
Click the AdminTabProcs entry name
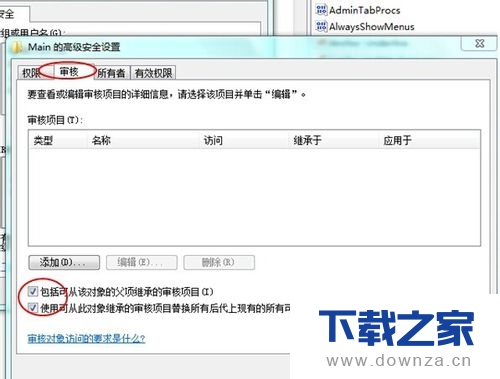(x=365, y=10)
